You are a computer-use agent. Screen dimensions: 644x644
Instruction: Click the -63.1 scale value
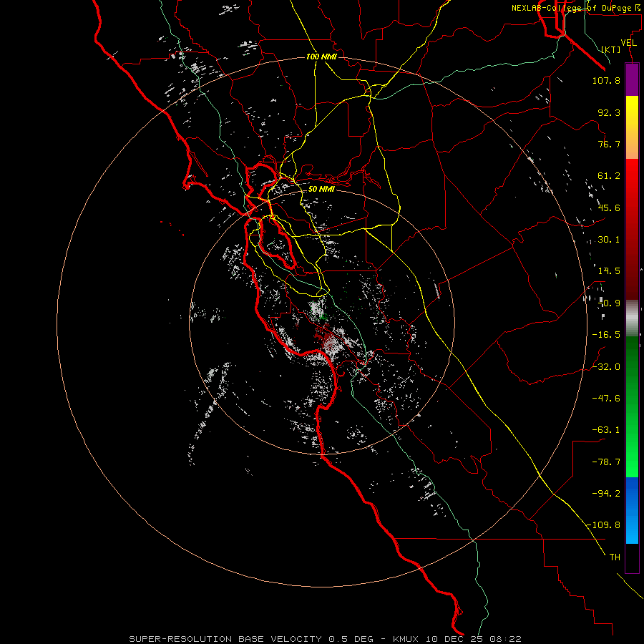pyautogui.click(x=606, y=430)
